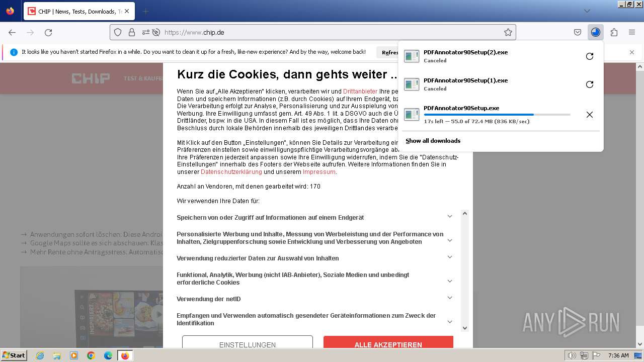This screenshot has height=362, width=644.
Task: Click 'Anzahl an Vendoren' text line
Action: tap(249, 187)
